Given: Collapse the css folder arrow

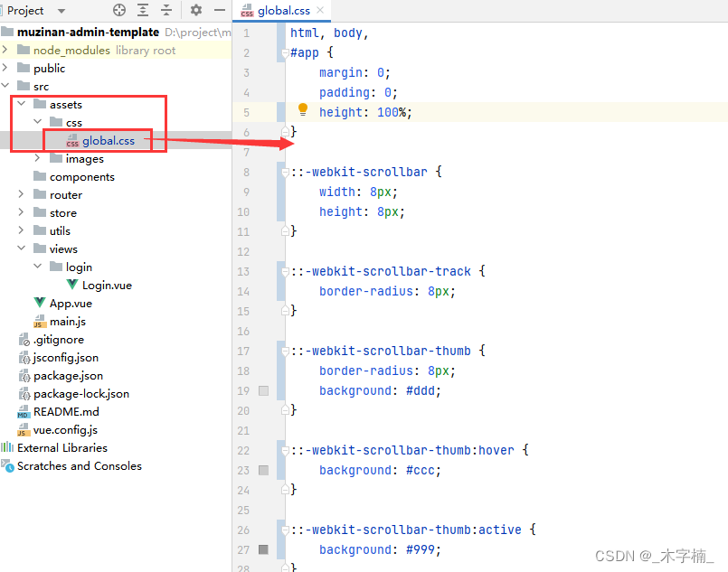Looking at the screenshot, I should pos(38,122).
